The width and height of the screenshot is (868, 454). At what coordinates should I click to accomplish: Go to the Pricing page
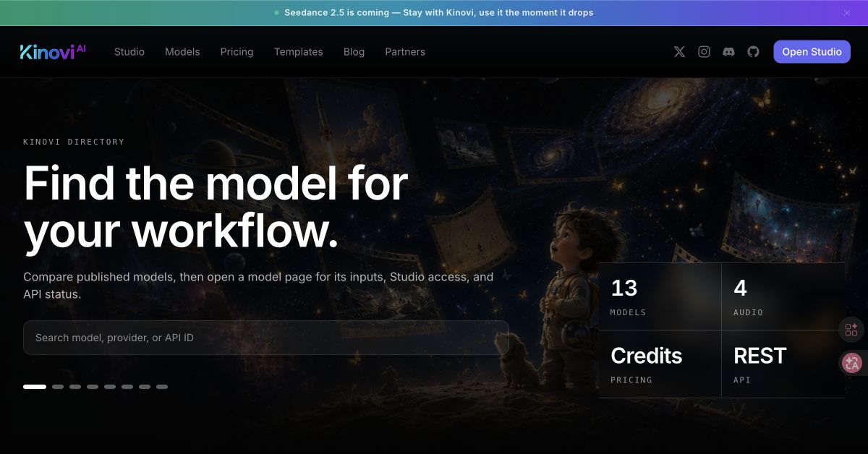pos(237,52)
